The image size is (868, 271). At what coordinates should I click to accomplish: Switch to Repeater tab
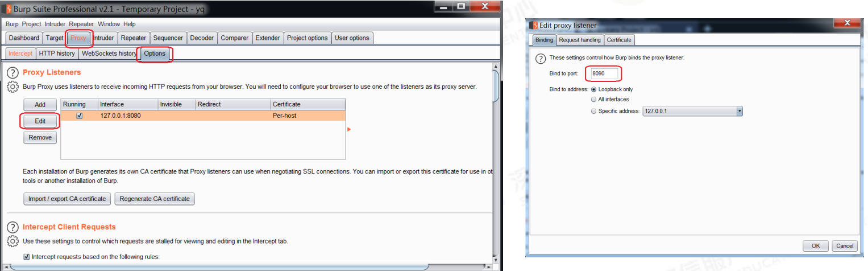pos(134,38)
